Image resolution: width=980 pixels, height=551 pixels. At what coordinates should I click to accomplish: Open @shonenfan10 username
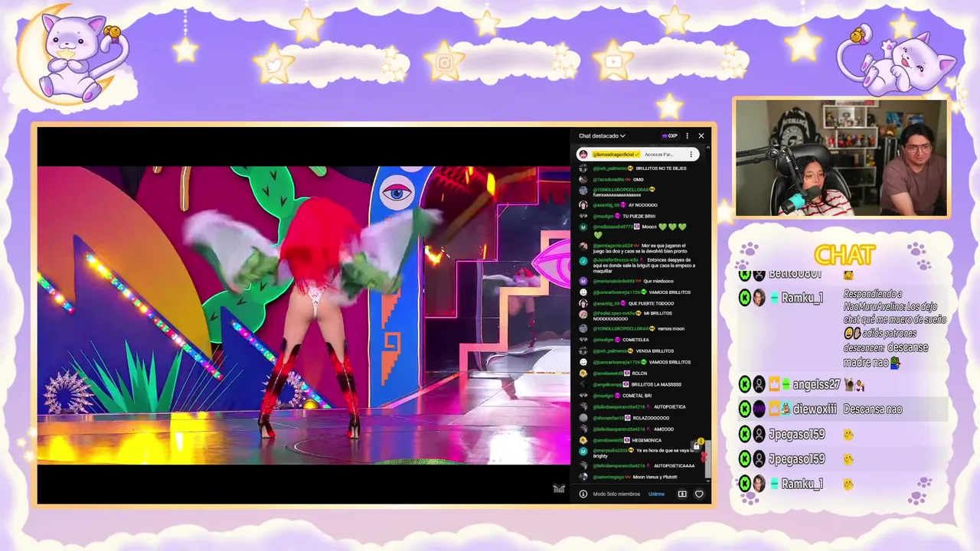pos(609,419)
